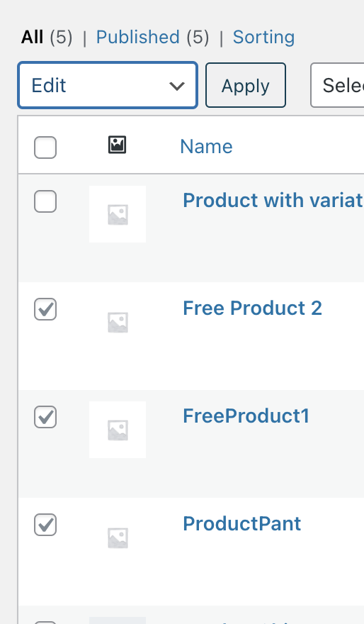Click the chevron arrow in the Edit dropdown
This screenshot has width=364, height=624.
click(x=177, y=86)
